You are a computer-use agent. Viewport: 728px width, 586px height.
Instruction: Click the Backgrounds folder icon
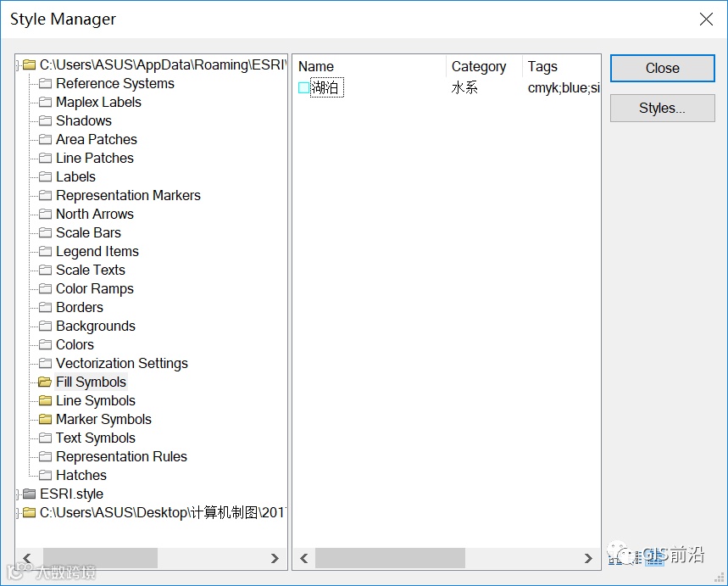(45, 326)
